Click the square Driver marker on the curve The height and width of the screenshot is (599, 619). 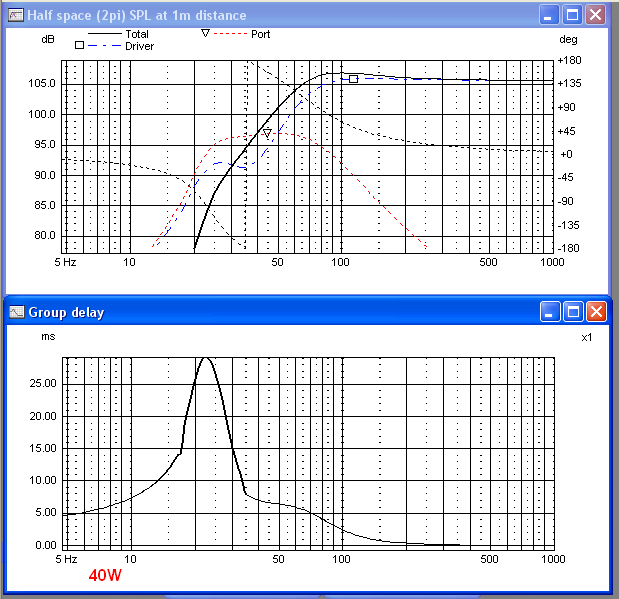(x=353, y=79)
